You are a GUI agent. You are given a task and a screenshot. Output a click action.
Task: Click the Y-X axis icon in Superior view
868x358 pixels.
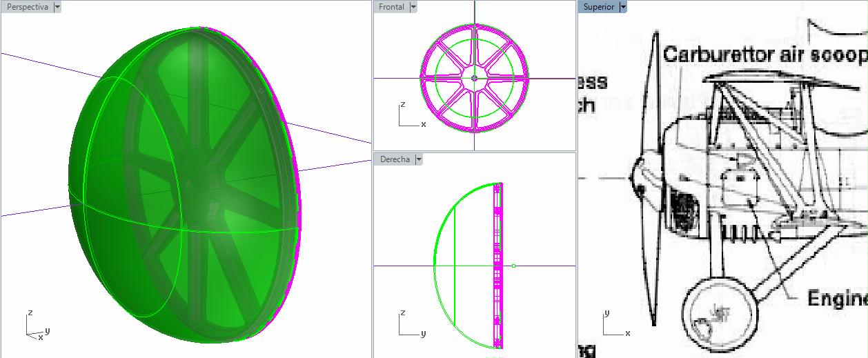click(x=615, y=325)
